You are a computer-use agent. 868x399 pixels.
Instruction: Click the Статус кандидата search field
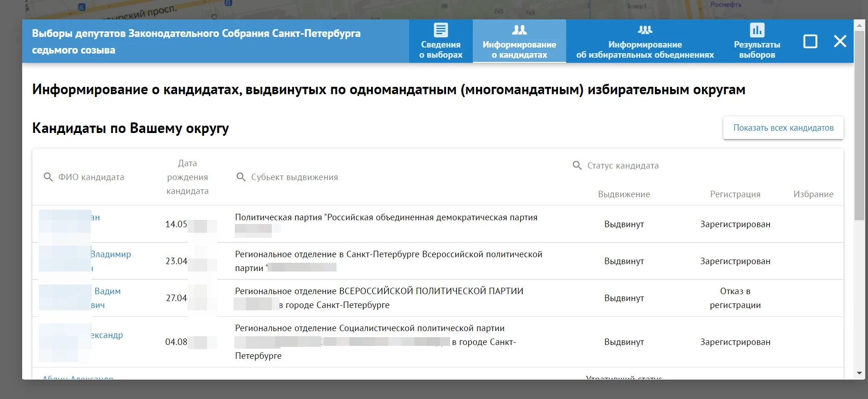623,165
